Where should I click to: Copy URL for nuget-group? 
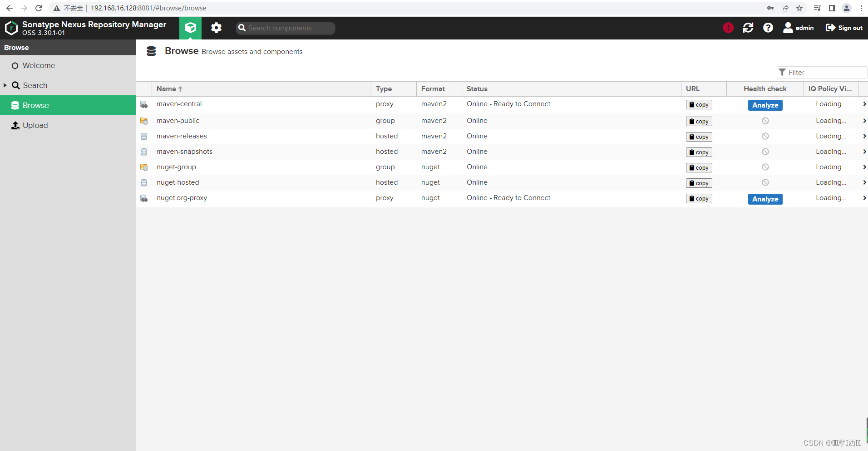[x=699, y=168]
